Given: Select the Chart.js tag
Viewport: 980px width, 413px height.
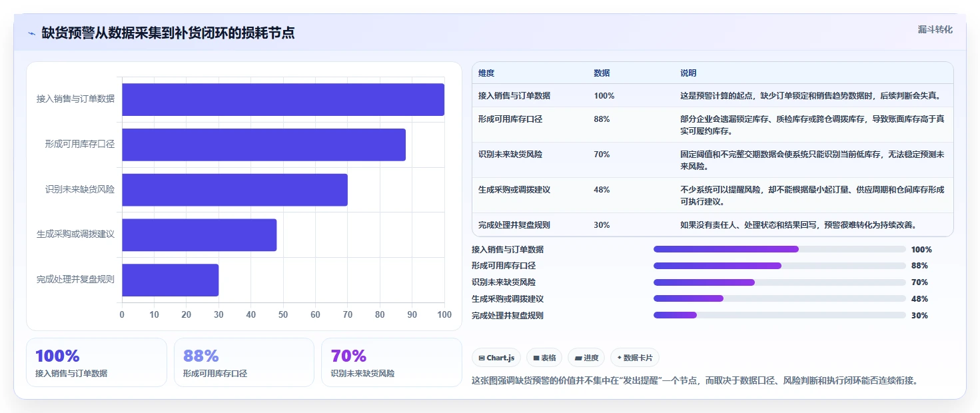Looking at the screenshot, I should point(496,358).
